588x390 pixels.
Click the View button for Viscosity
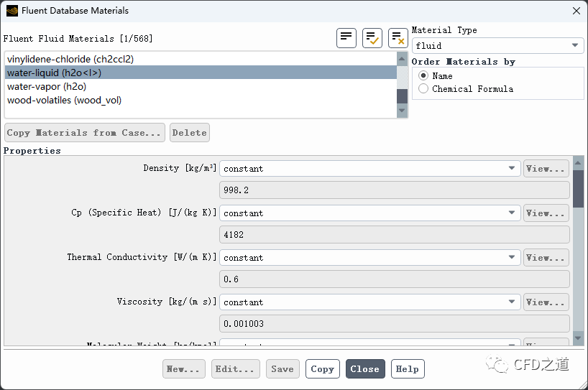pyautogui.click(x=546, y=302)
